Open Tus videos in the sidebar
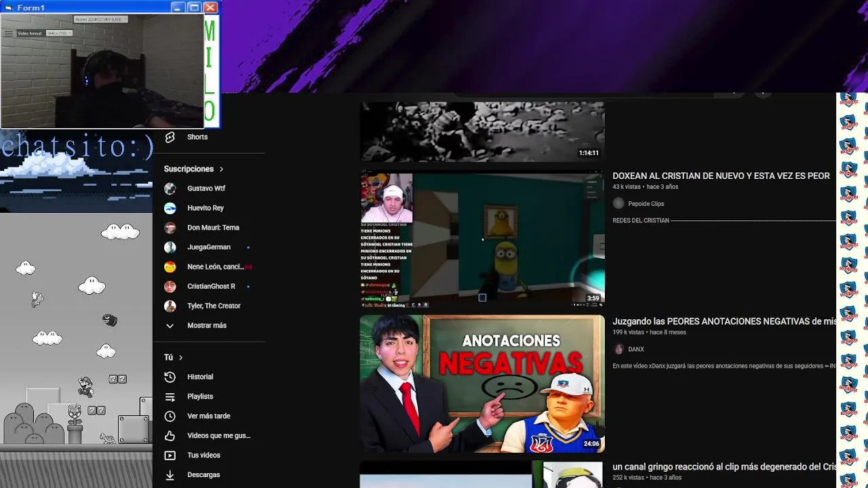Viewport: 868px width, 488px height. click(x=203, y=455)
